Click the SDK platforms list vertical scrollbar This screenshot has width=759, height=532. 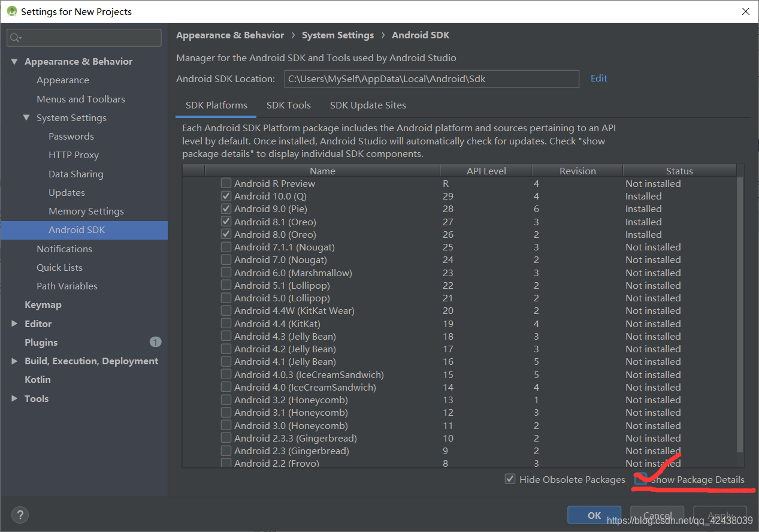click(x=740, y=315)
